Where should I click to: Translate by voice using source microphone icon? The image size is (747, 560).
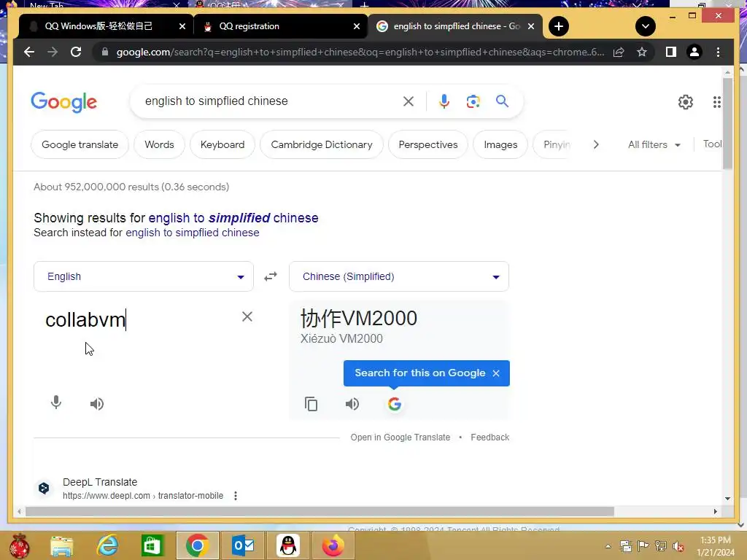pos(55,402)
